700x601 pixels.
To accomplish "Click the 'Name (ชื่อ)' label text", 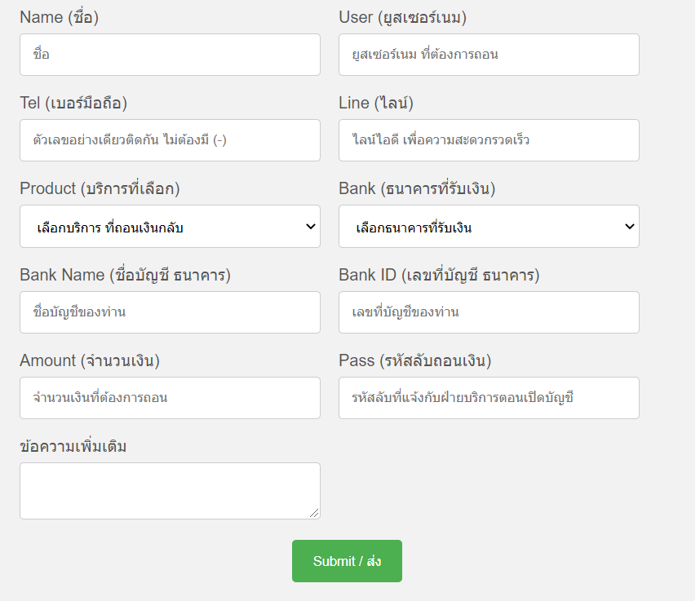I will tap(59, 17).
